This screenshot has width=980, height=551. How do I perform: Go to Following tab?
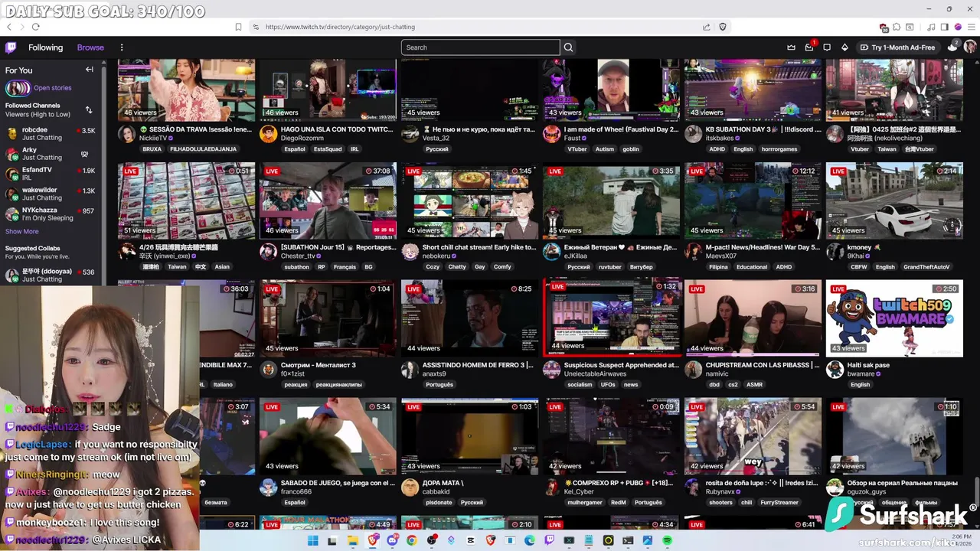[x=46, y=47]
